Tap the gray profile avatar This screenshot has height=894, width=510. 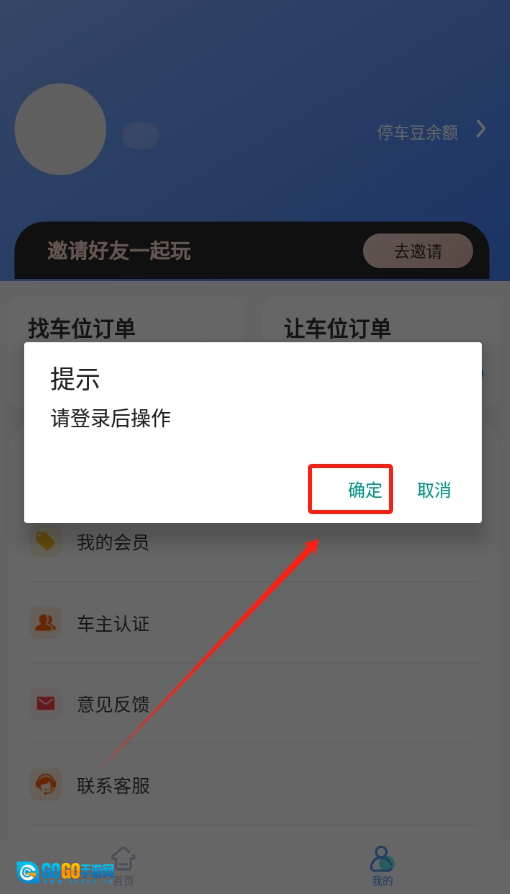click(x=60, y=129)
